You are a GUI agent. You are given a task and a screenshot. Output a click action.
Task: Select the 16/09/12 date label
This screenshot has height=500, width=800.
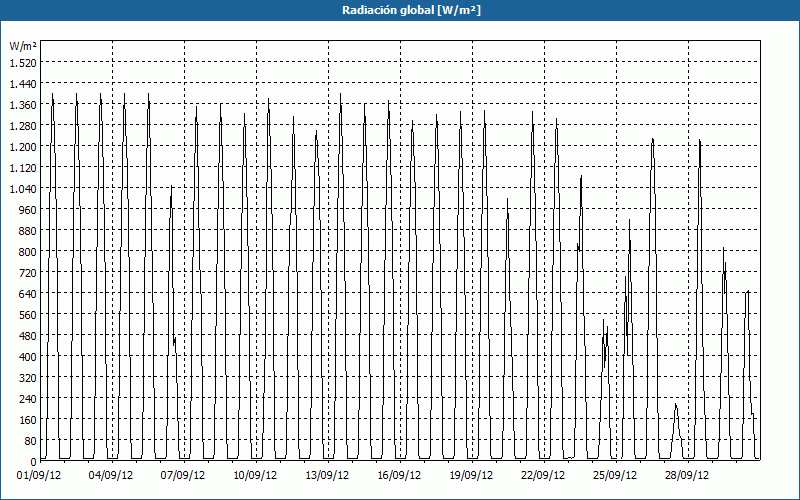(399, 475)
